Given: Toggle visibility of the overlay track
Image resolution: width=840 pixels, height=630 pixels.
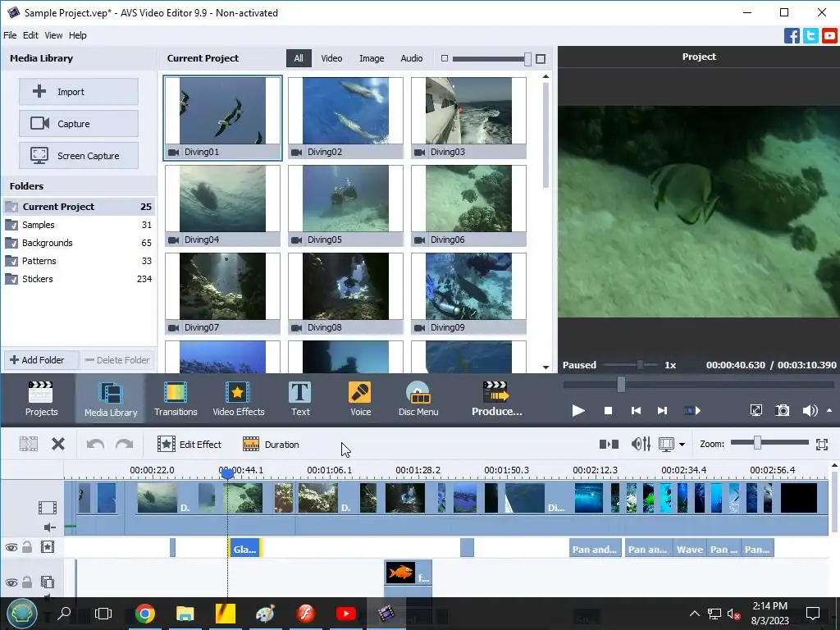Looking at the screenshot, I should coord(11,582).
